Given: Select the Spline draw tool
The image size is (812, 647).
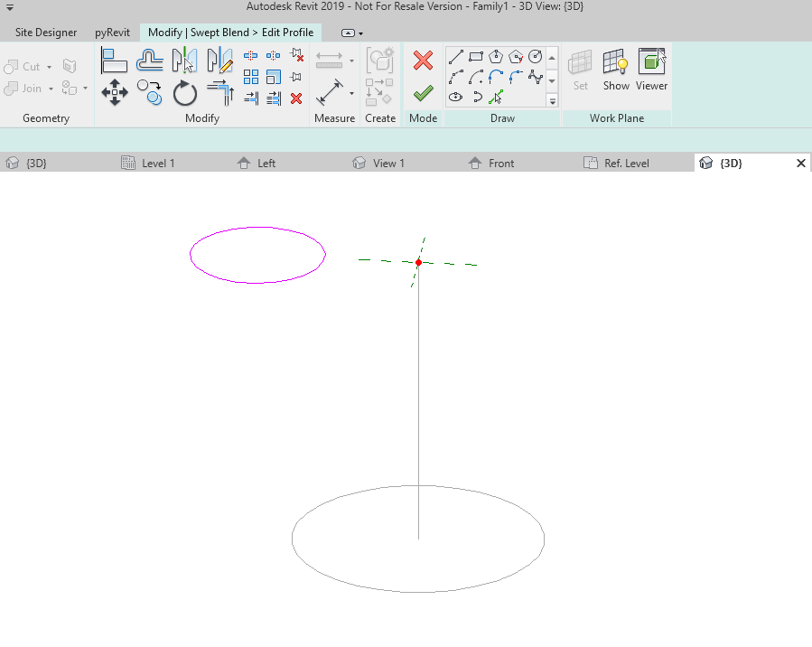Looking at the screenshot, I should pyautogui.click(x=535, y=78).
